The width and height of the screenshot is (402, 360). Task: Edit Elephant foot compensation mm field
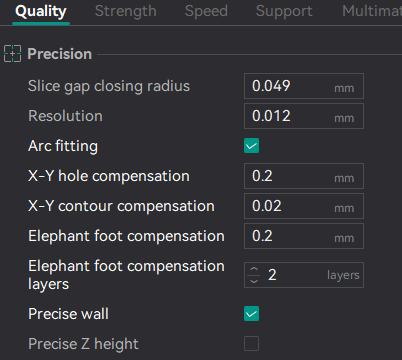[304, 236]
